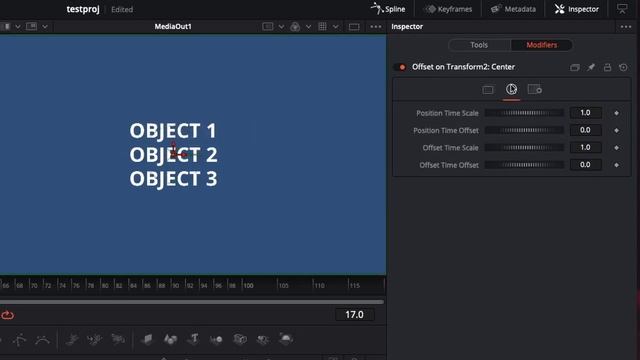Add keyframe for Offset Time Scale
The image size is (640, 360).
[616, 148]
